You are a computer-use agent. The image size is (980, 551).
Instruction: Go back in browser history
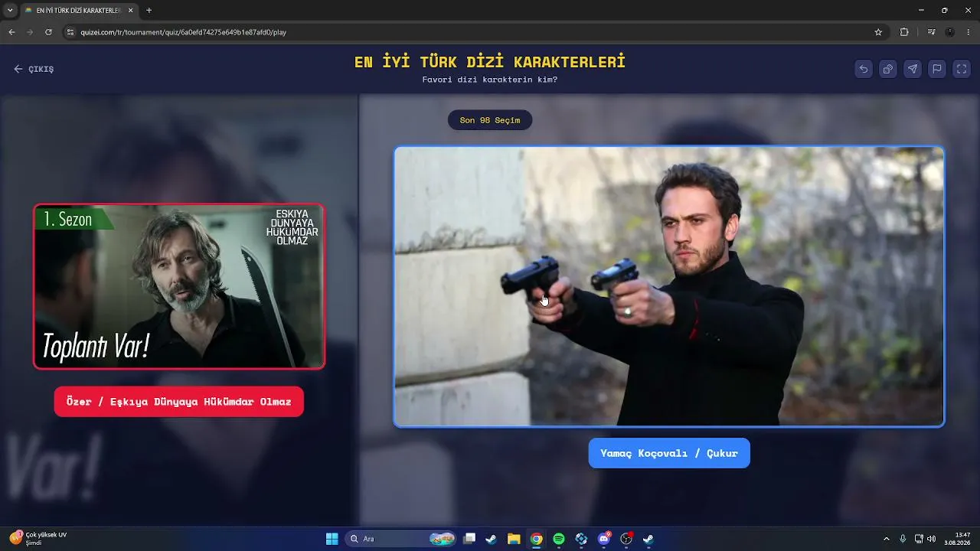click(x=11, y=32)
